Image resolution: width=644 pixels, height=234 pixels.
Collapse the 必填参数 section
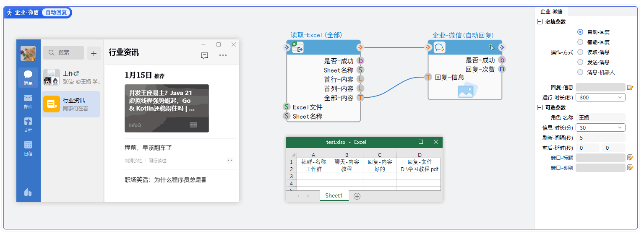tap(540, 22)
